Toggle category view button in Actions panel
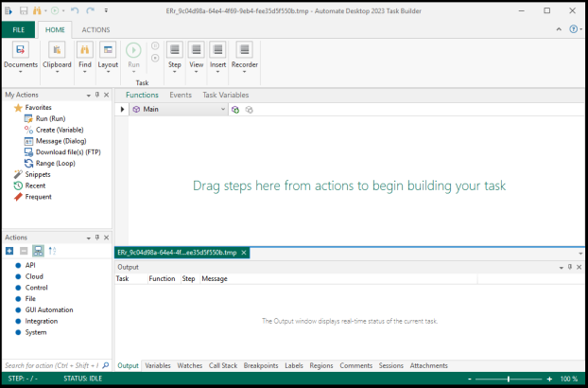Image resolution: width=588 pixels, height=388 pixels. 38,251
